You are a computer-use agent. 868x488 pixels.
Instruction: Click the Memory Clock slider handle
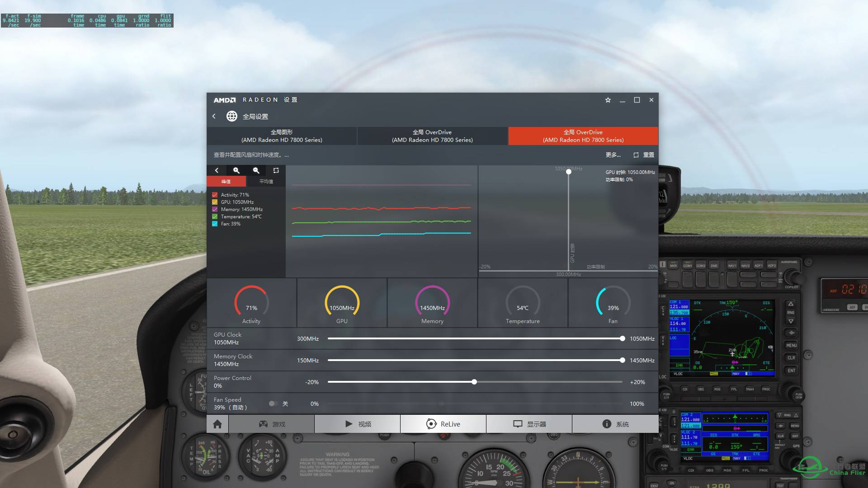pos(623,360)
